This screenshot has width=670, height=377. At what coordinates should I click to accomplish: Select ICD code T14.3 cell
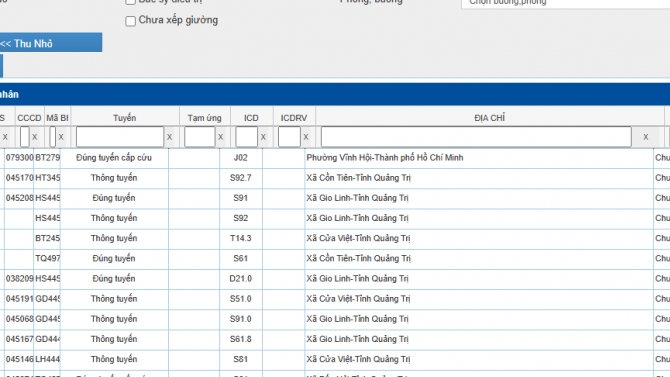(x=241, y=238)
